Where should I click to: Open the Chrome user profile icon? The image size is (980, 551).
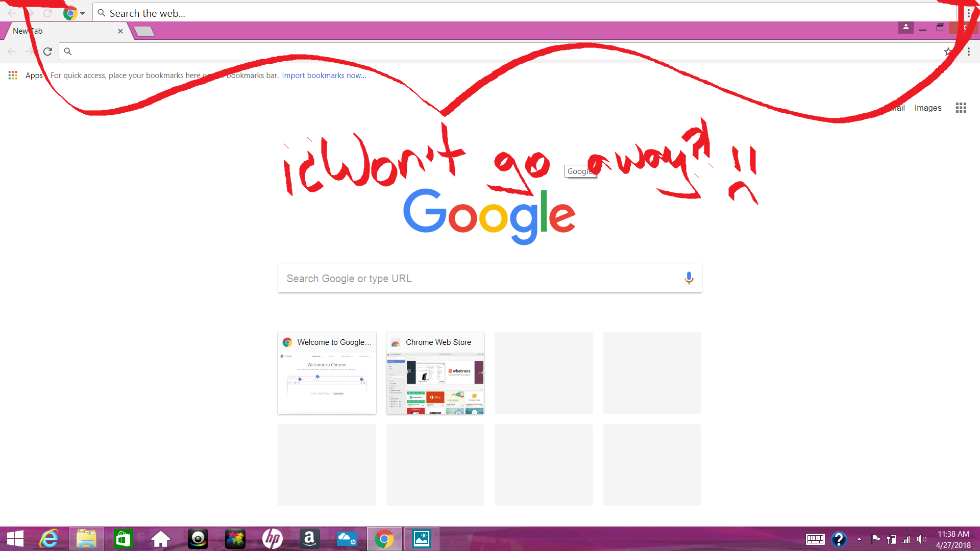click(x=905, y=28)
